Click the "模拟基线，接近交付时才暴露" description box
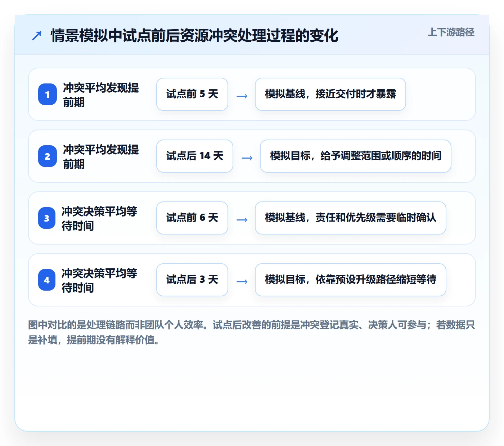 tap(330, 94)
